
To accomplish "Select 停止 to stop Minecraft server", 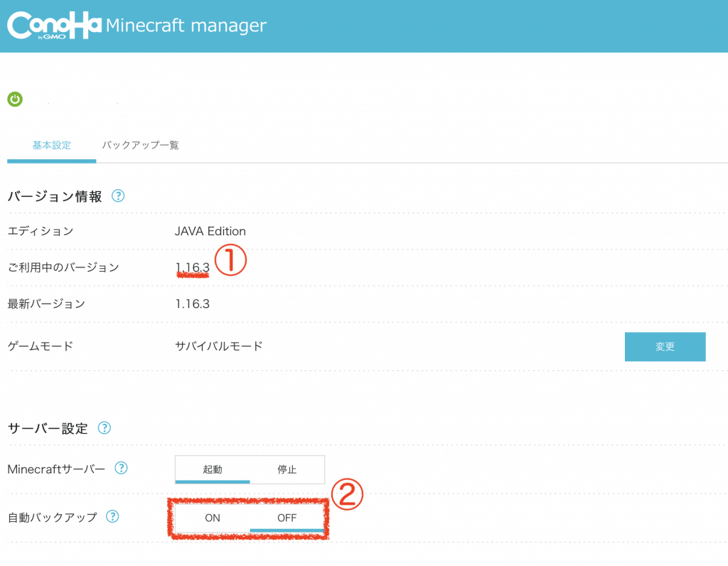I will click(287, 469).
